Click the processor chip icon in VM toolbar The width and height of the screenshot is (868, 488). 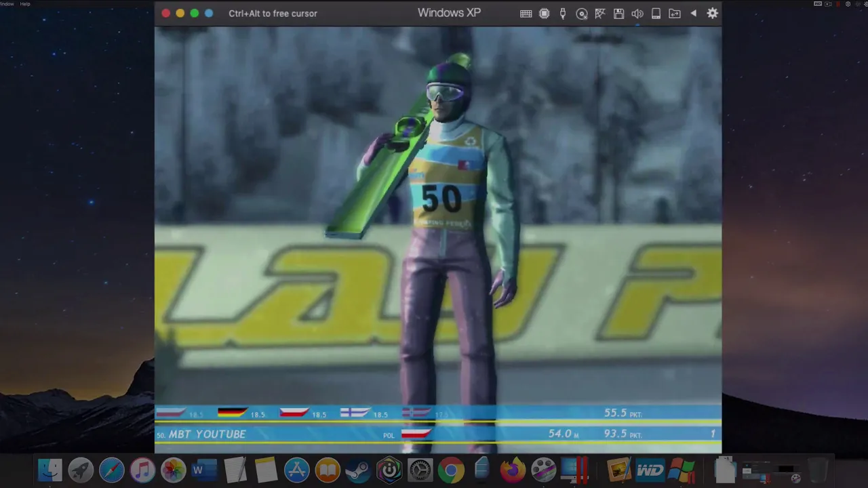(544, 14)
